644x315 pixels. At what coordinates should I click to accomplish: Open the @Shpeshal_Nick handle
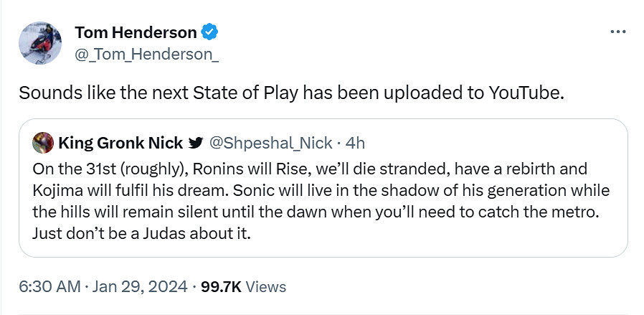point(271,144)
